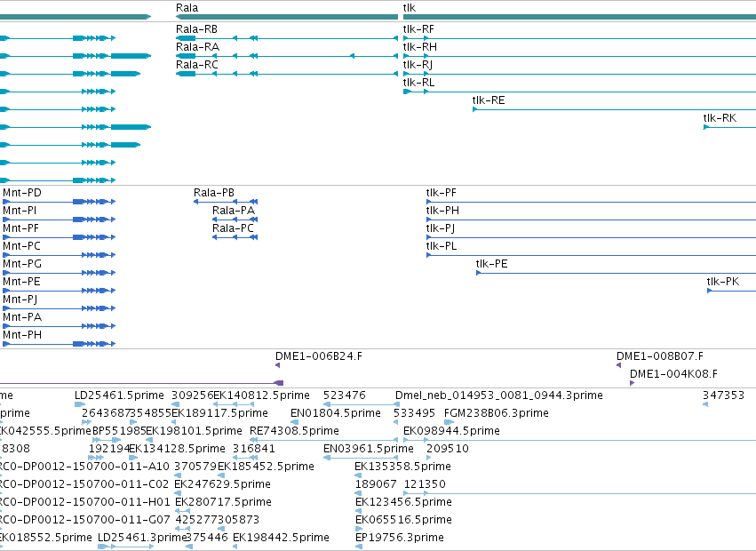Select the 209510 feature label
Image resolution: width=756 pixels, height=551 pixels.
pyautogui.click(x=448, y=449)
